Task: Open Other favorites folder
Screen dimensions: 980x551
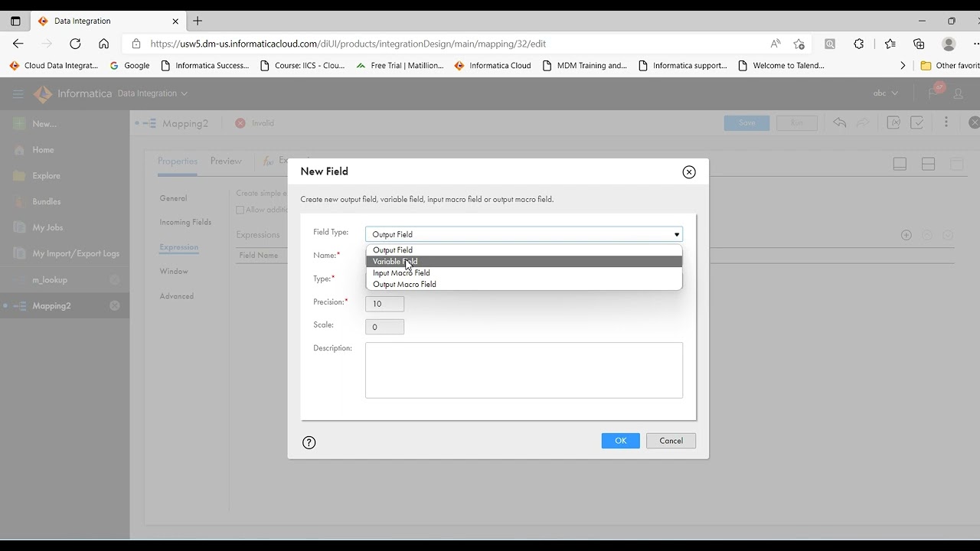Action: tap(949, 66)
